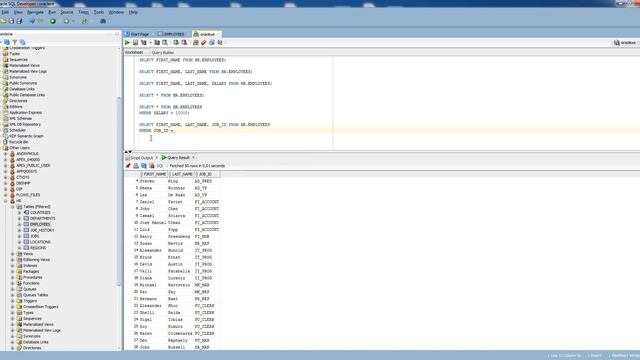This screenshot has width=640, height=360.
Task: Click the cell 'Greenberg' in results
Action: [180, 236]
